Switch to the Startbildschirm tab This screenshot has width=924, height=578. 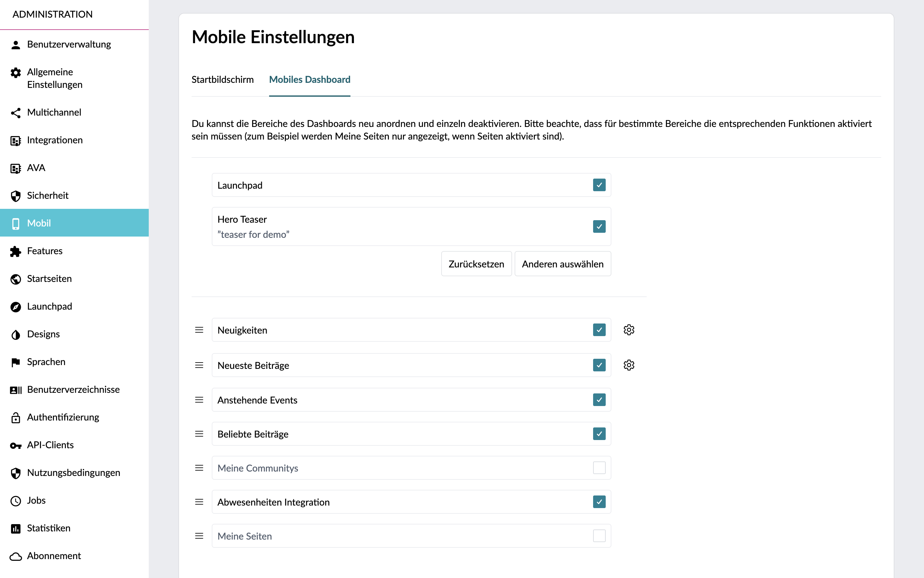(222, 79)
